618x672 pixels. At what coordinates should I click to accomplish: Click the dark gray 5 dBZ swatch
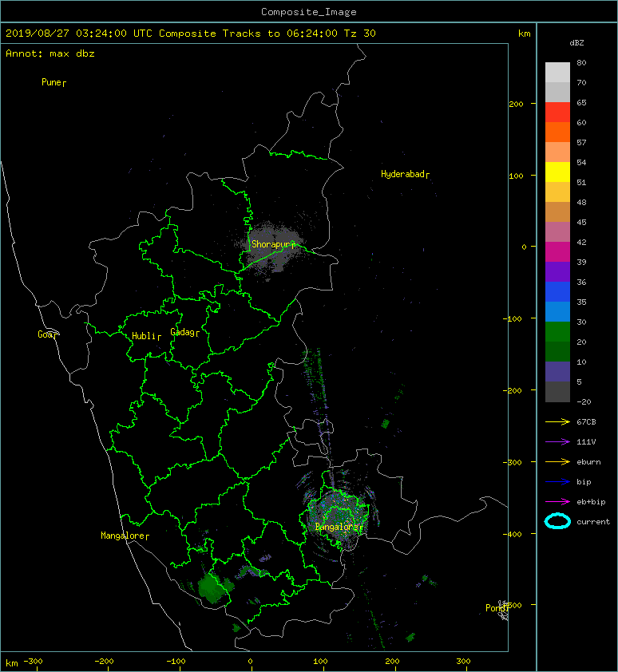pos(557,391)
